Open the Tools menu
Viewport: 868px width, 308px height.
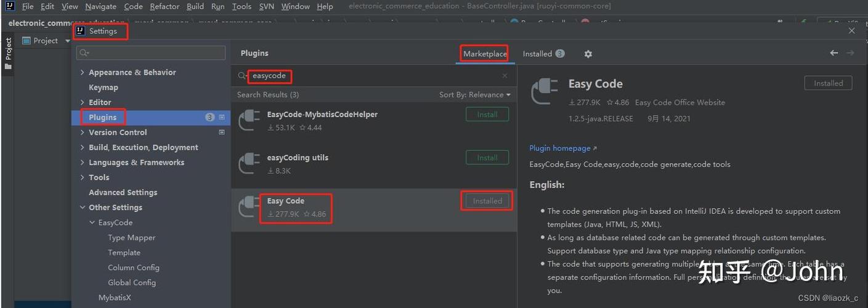241,6
